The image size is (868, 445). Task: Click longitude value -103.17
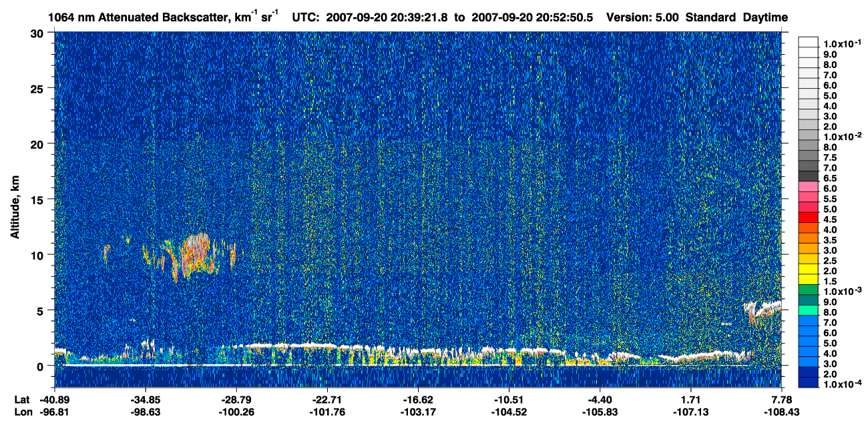[417, 412]
